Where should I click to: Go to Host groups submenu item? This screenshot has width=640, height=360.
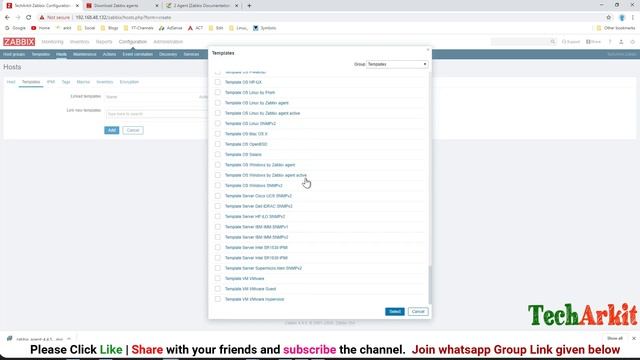tap(14, 54)
